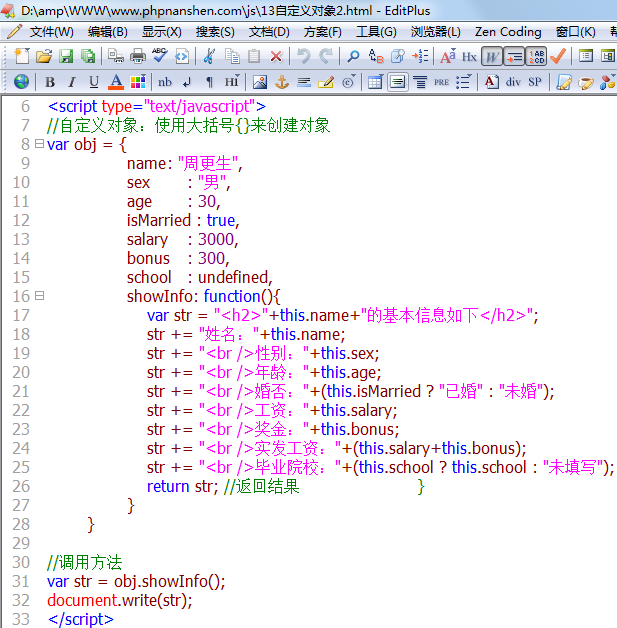Image resolution: width=617 pixels, height=628 pixels.
Task: Open the Zen Coding menu
Action: (x=508, y=32)
